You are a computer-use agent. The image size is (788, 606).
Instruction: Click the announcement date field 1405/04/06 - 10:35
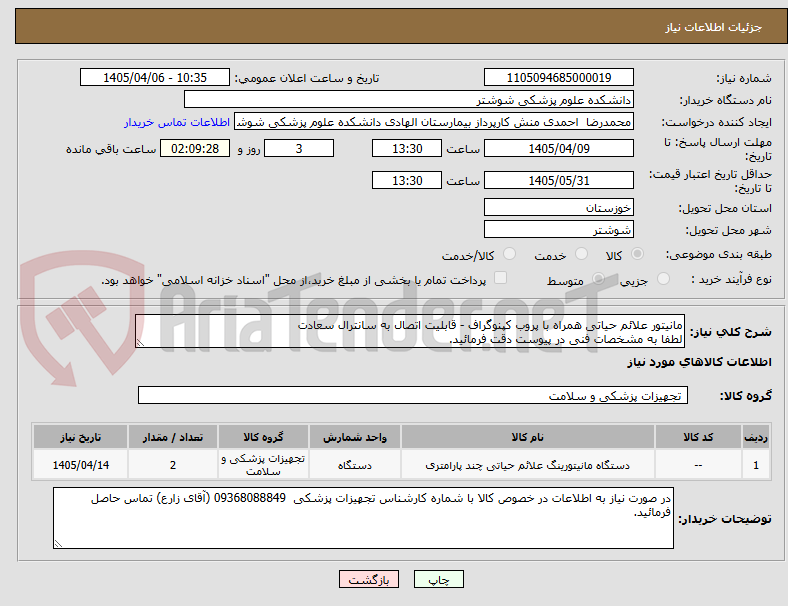click(155, 77)
